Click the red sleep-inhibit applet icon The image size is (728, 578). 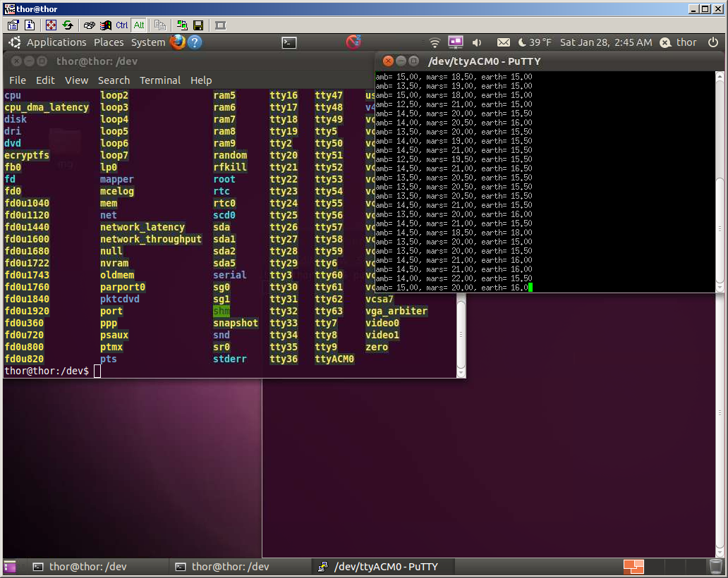[x=353, y=42]
